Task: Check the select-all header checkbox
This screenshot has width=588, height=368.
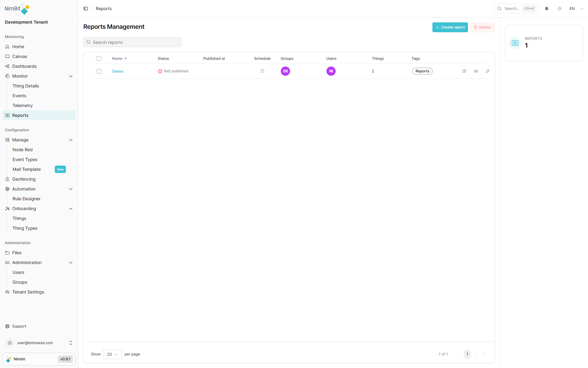Action: click(99, 59)
